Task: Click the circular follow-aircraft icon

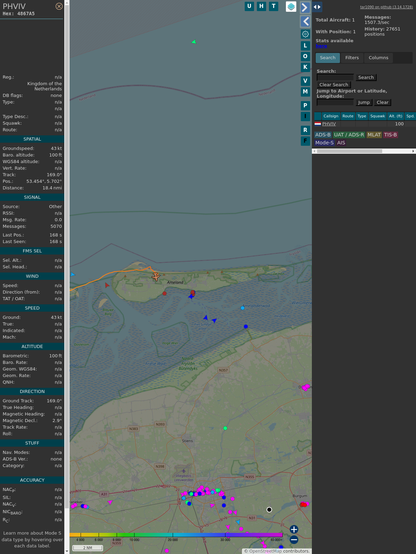Action: pos(305,34)
